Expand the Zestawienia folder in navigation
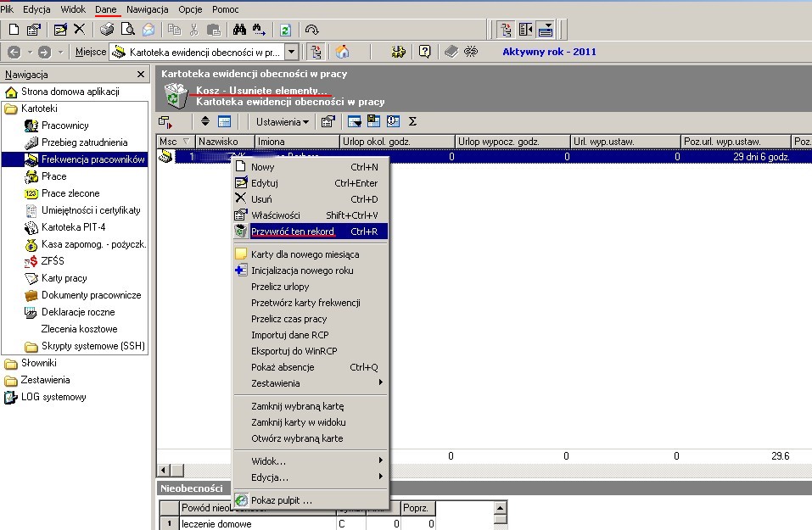 pyautogui.click(x=46, y=380)
